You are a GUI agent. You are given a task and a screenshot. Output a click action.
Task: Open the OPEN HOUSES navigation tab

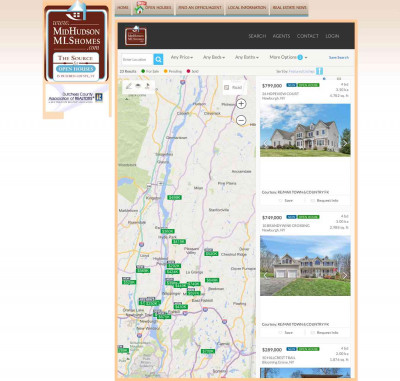coord(153,8)
